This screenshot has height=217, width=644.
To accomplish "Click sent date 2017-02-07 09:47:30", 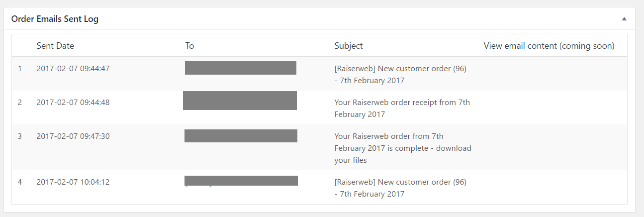I will 73,136.
